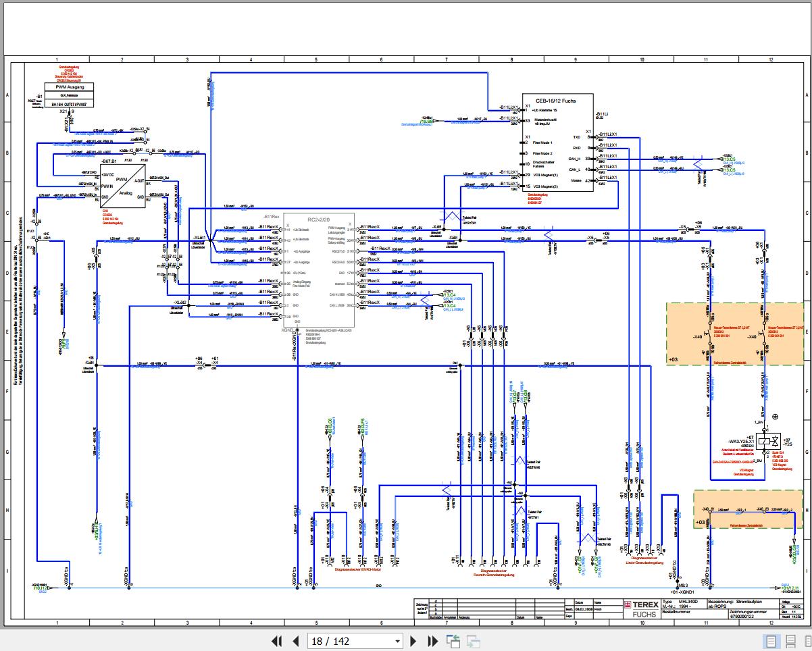Jump to the last page
The height and width of the screenshot is (651, 812).
[432, 641]
